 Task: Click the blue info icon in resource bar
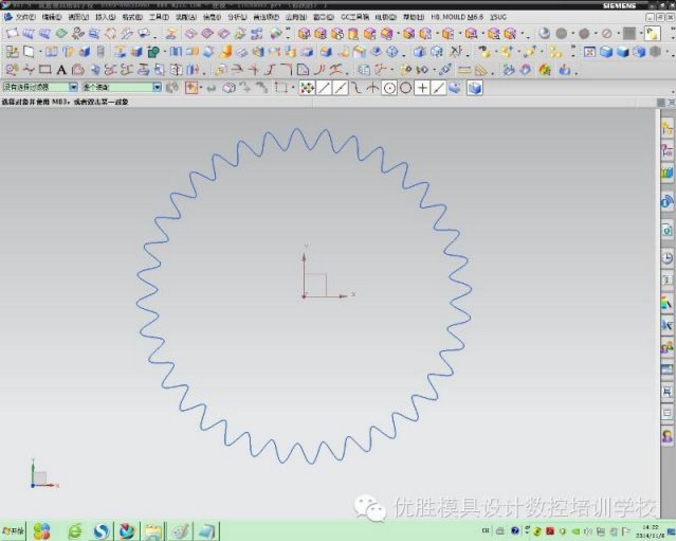coord(667,201)
